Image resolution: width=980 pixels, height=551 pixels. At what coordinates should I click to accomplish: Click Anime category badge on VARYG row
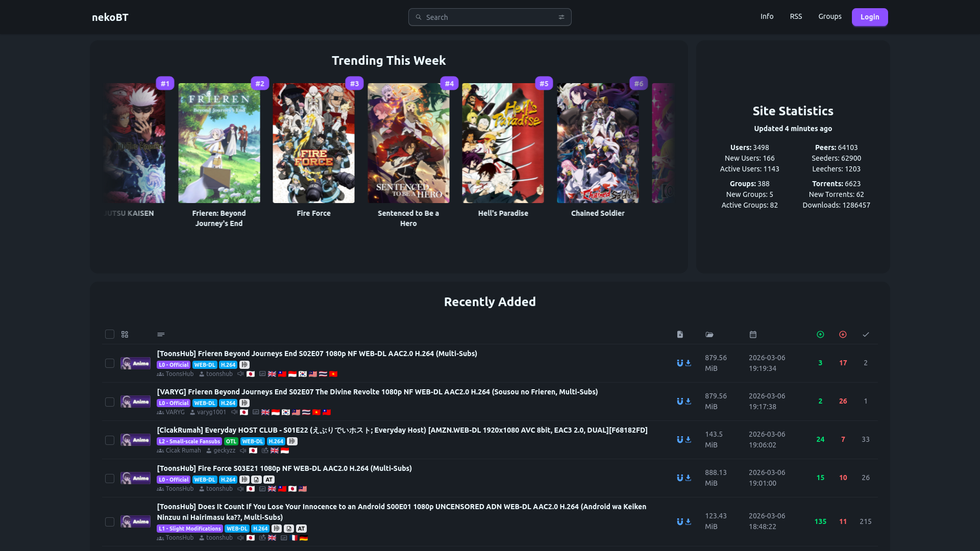coord(135,402)
